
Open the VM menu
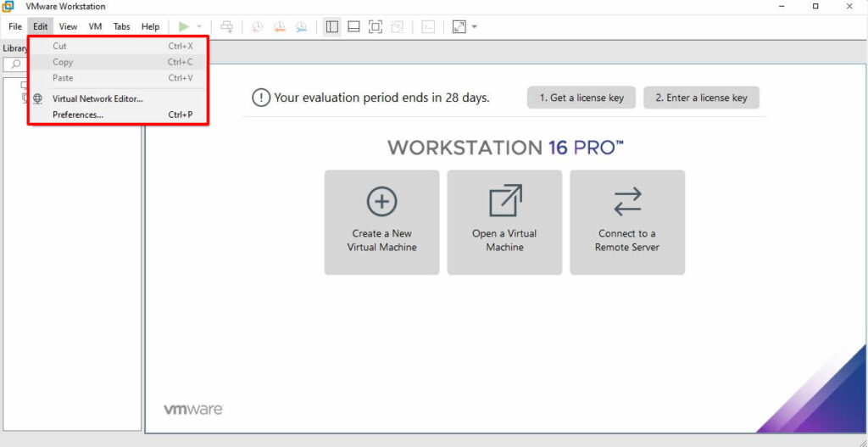pos(95,26)
